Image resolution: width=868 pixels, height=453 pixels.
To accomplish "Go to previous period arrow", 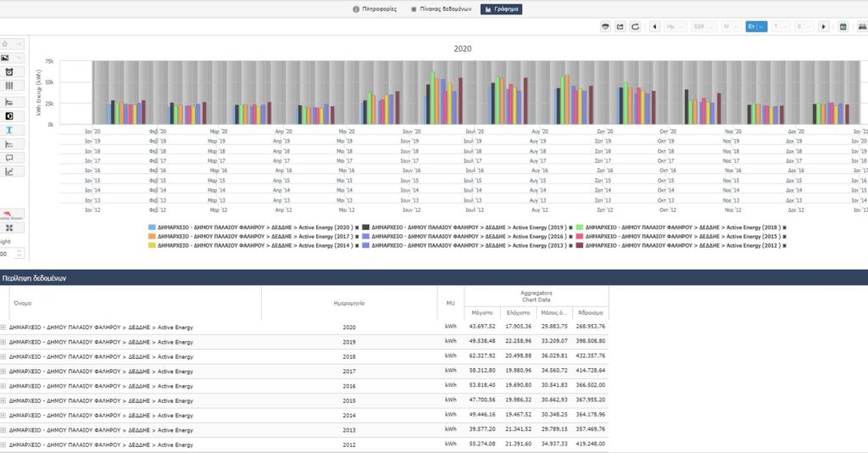I will tap(654, 26).
